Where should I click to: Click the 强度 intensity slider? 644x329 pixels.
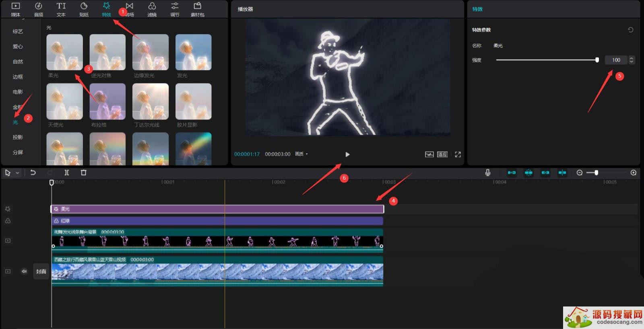(x=546, y=60)
